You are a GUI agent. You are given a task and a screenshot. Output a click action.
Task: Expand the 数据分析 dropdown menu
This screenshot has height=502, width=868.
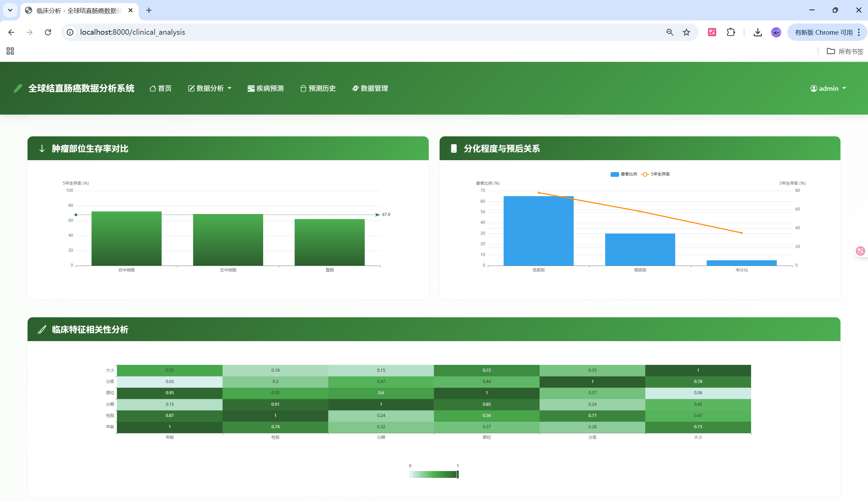tap(210, 88)
